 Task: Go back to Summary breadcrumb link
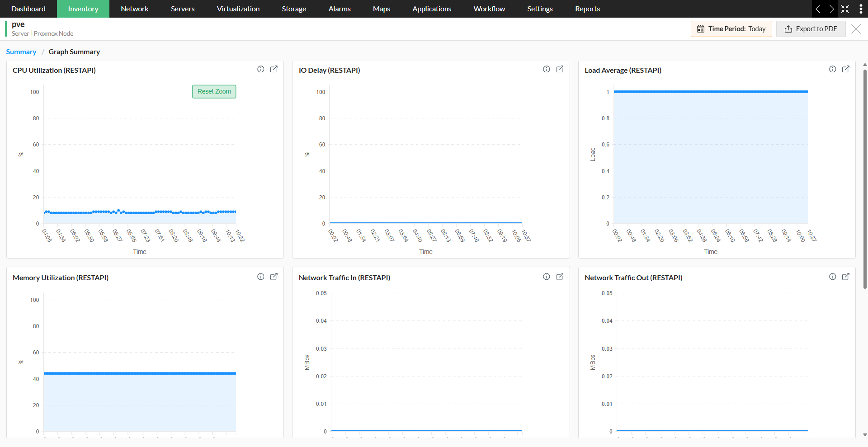21,52
